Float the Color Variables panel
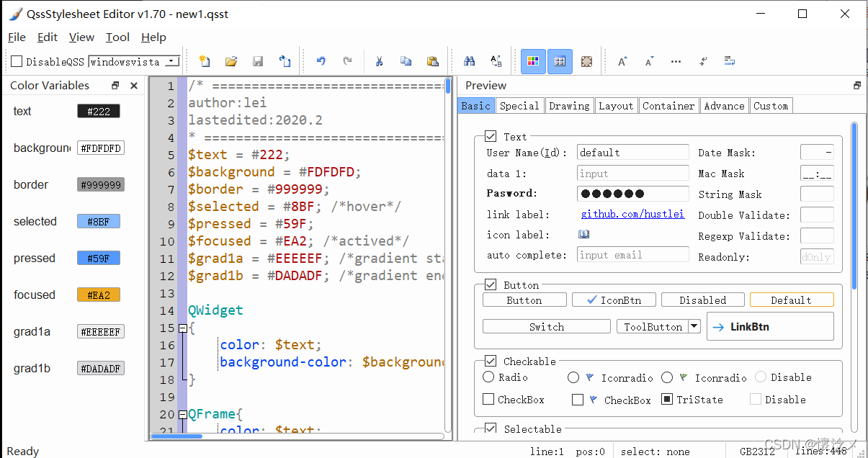The image size is (868, 458). pyautogui.click(x=115, y=86)
